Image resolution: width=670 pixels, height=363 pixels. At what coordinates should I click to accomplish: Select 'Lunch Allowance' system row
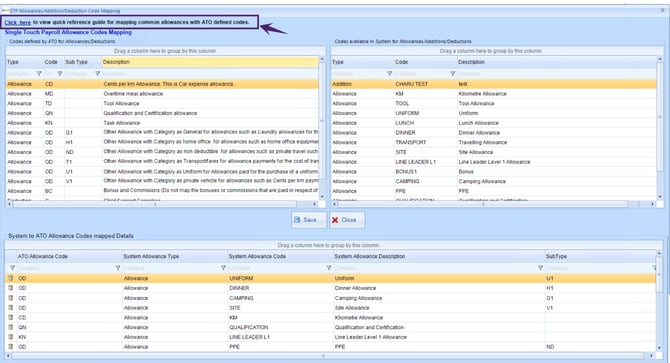tap(494, 123)
